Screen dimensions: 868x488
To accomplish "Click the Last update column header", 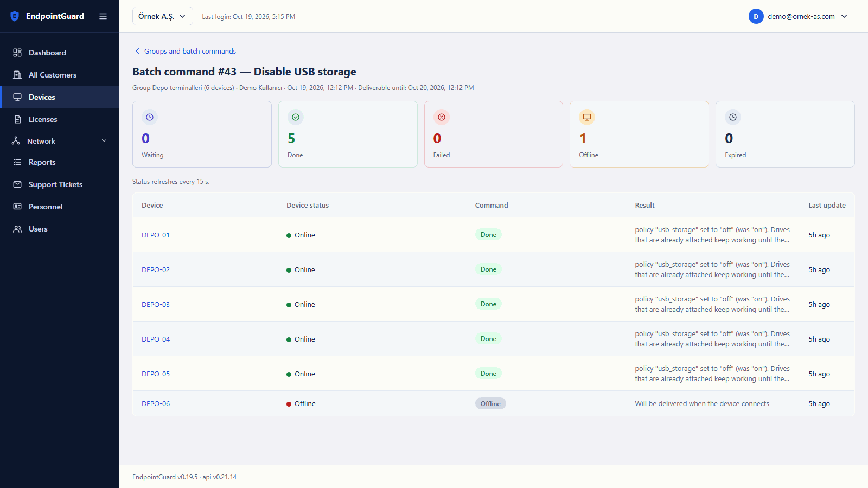I will [x=827, y=205].
